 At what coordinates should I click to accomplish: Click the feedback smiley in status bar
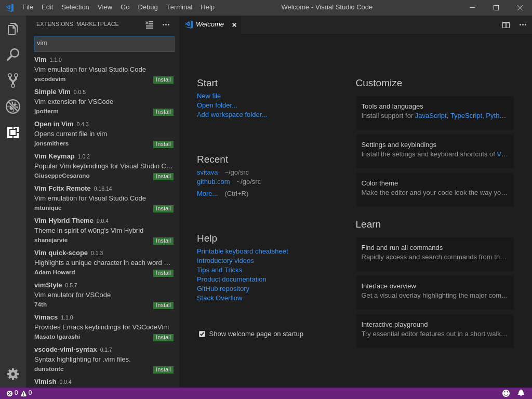(x=506, y=393)
